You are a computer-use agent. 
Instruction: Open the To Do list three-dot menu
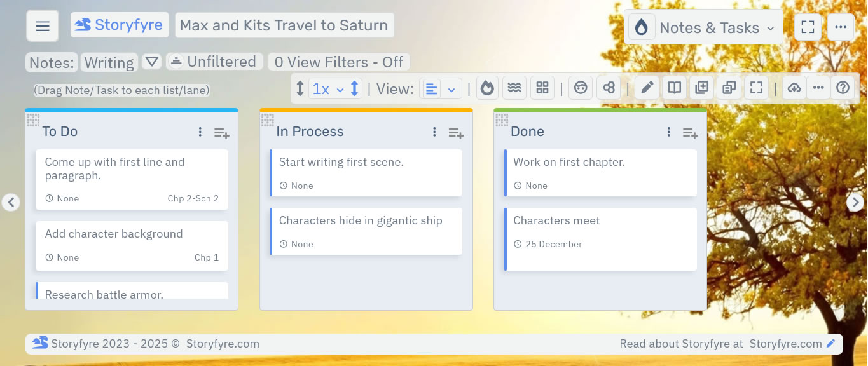pos(200,132)
